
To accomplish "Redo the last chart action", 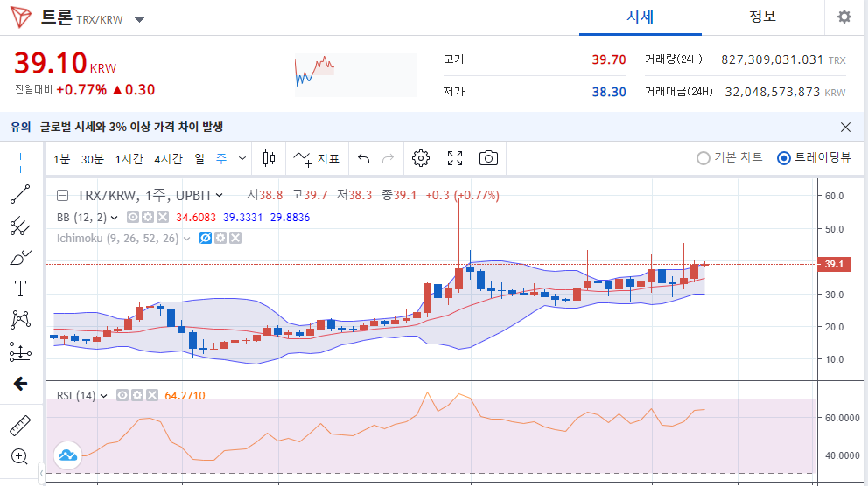I will [x=388, y=159].
